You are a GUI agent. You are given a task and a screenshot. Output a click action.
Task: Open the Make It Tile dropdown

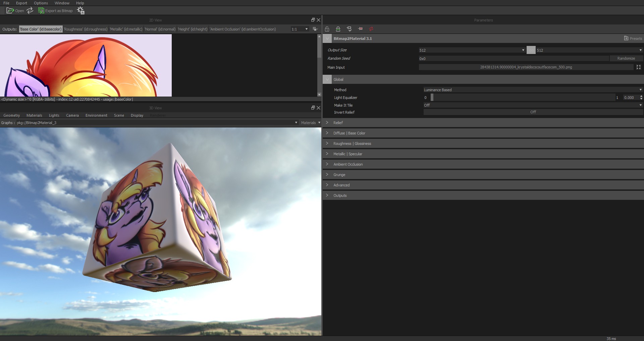[x=533, y=105]
